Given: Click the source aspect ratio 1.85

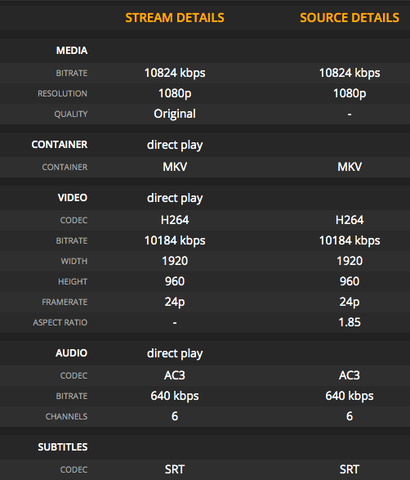Looking at the screenshot, I should [x=349, y=322].
